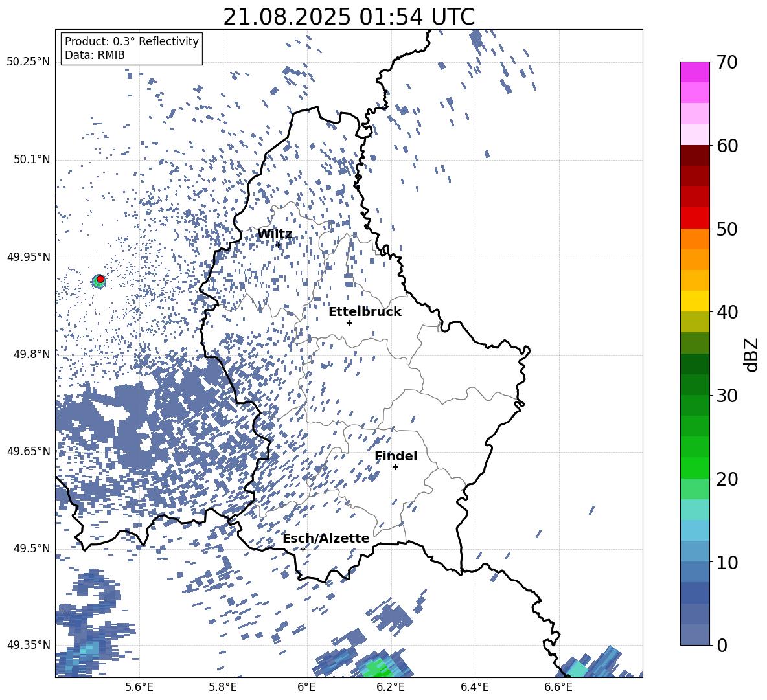Click the 6°E longitude label
Viewport: 767px width, 700px height.
click(x=306, y=687)
